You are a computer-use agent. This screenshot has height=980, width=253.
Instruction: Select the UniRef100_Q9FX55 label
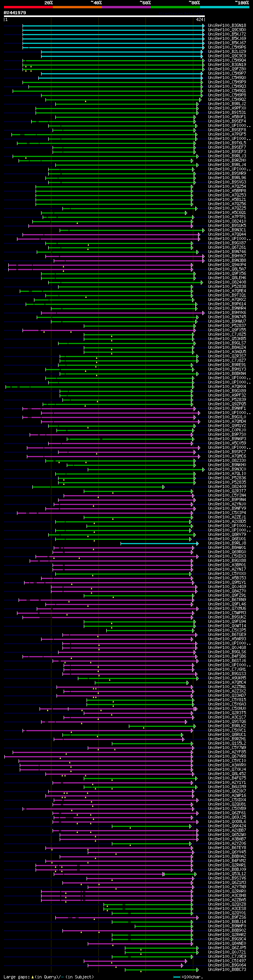pyautogui.click(x=227, y=330)
